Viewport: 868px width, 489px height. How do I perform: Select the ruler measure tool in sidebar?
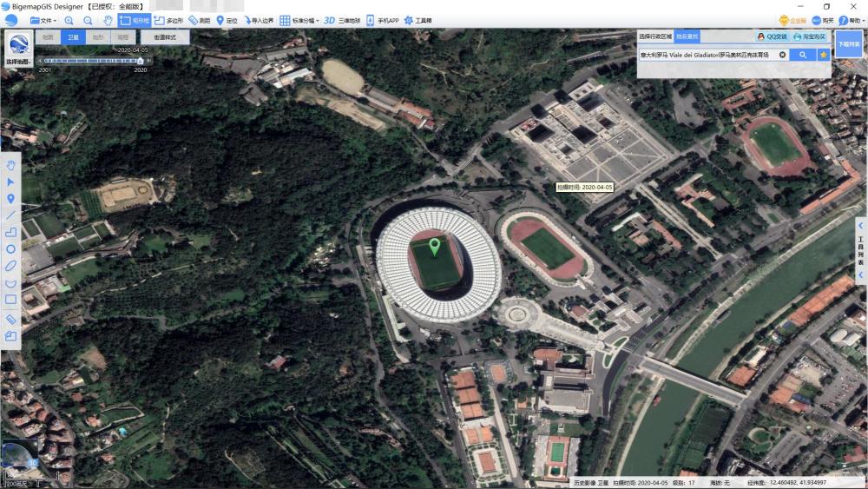point(10,320)
